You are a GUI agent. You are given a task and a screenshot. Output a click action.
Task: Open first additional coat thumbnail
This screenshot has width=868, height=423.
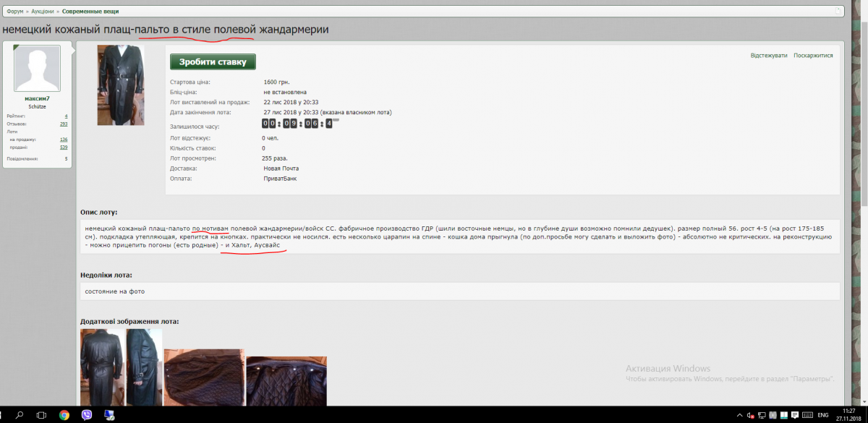(x=103, y=367)
